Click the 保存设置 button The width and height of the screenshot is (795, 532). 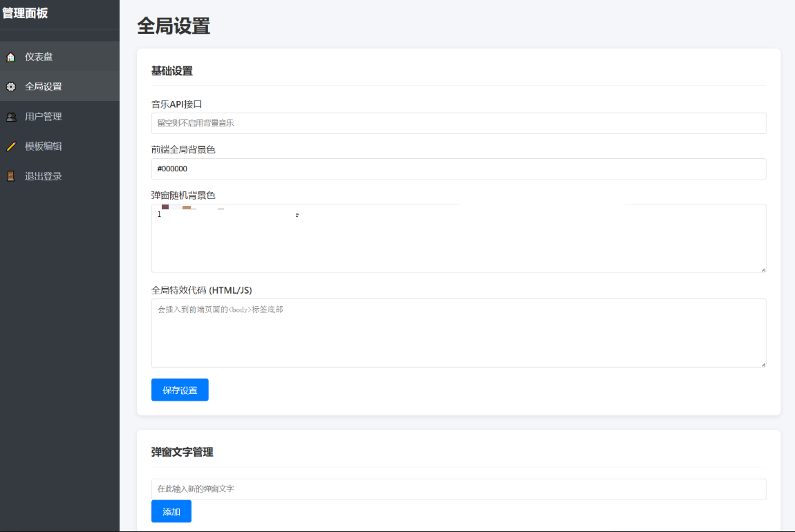click(180, 390)
